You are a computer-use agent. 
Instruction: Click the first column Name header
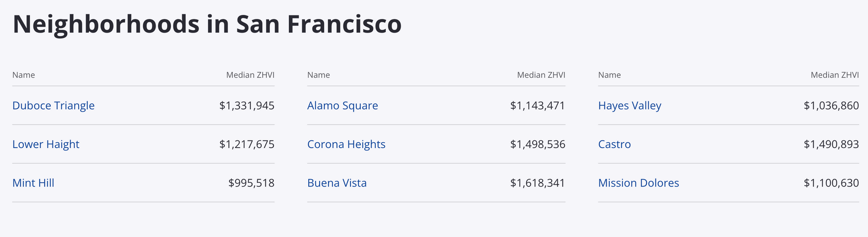click(x=24, y=75)
